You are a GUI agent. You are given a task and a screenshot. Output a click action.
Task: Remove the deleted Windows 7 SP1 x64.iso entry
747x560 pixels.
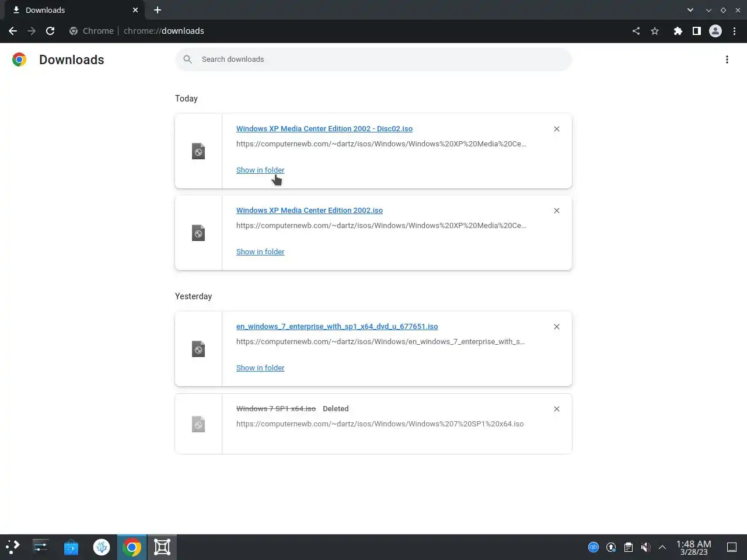pyautogui.click(x=557, y=409)
